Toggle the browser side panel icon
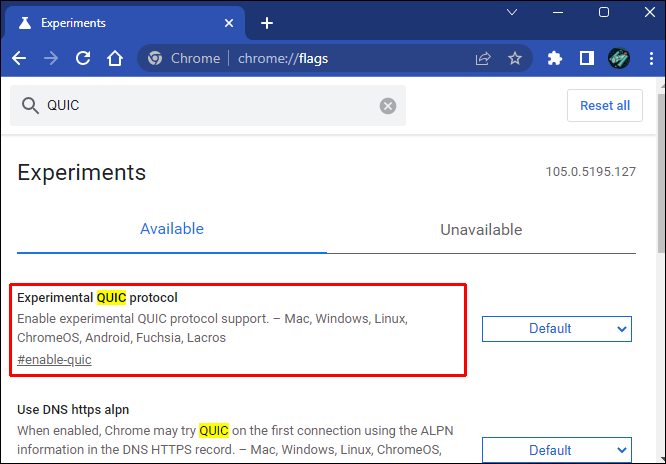The width and height of the screenshot is (666, 464). click(x=587, y=58)
